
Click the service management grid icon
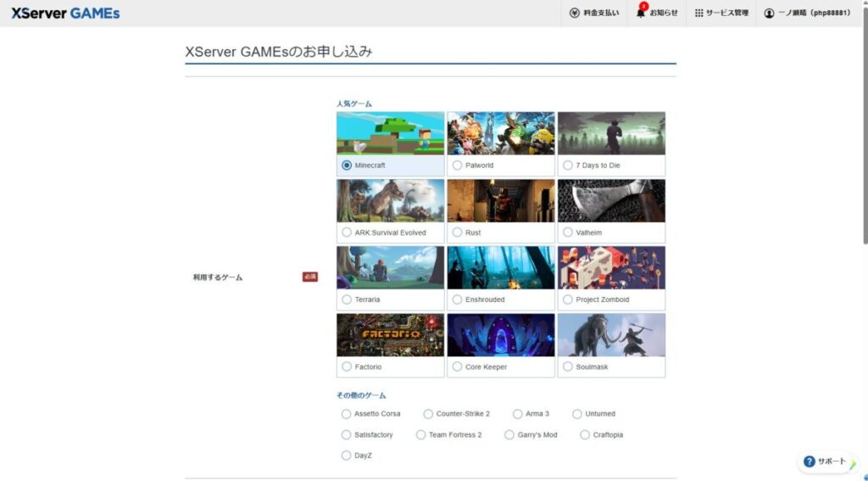pyautogui.click(x=698, y=13)
